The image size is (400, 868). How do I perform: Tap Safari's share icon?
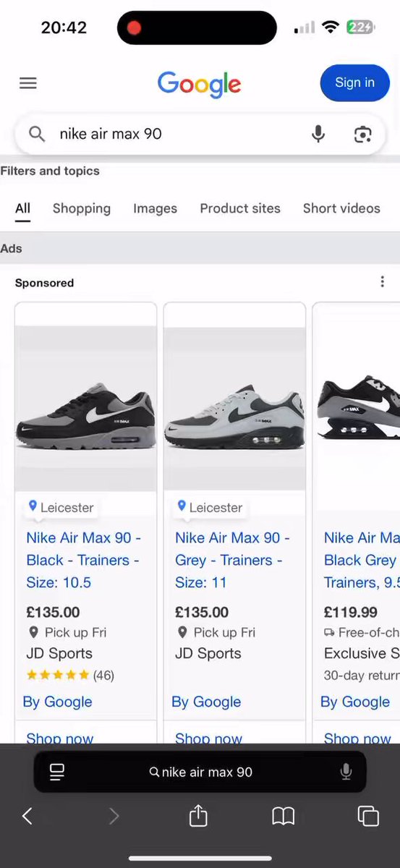click(x=198, y=816)
